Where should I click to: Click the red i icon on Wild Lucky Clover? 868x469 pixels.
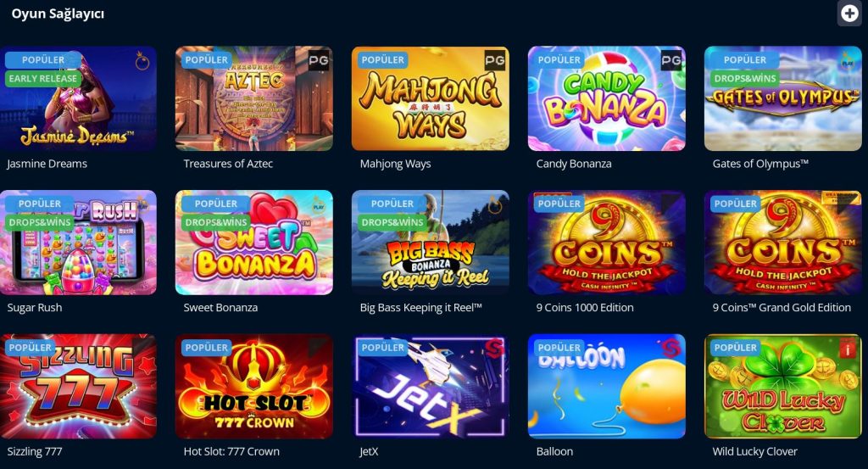pyautogui.click(x=847, y=349)
